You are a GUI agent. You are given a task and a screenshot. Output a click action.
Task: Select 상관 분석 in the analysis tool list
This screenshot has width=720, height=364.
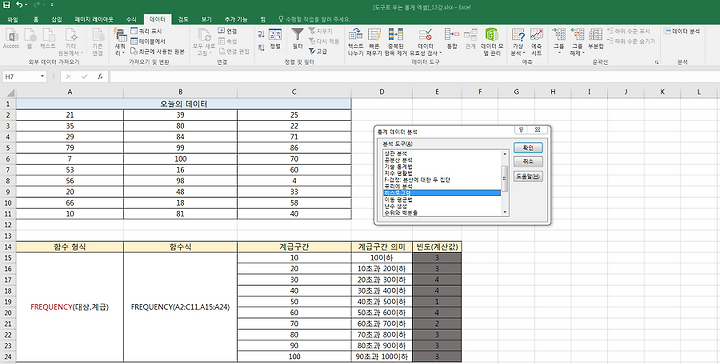(396, 154)
